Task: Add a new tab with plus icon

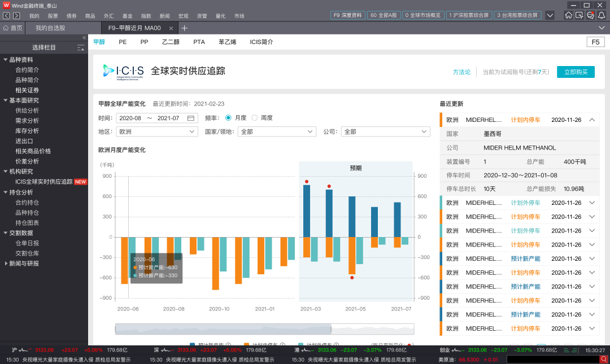Action: (x=184, y=28)
